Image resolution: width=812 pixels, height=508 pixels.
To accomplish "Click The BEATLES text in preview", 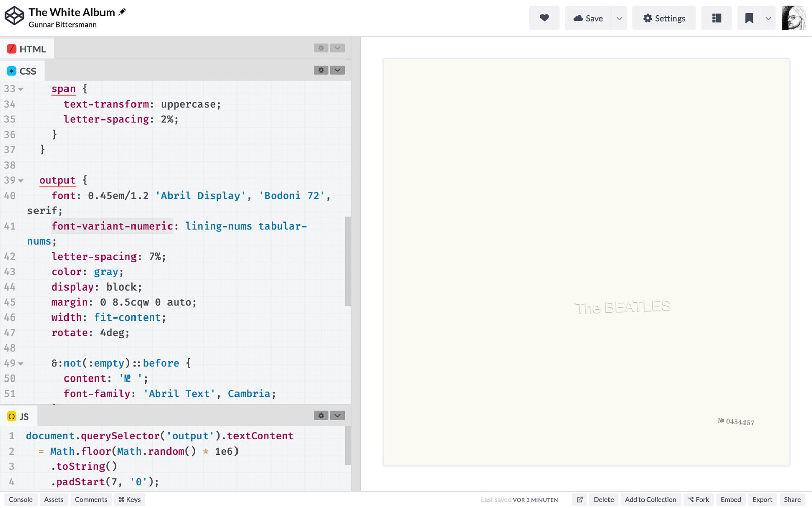I will pos(623,307).
